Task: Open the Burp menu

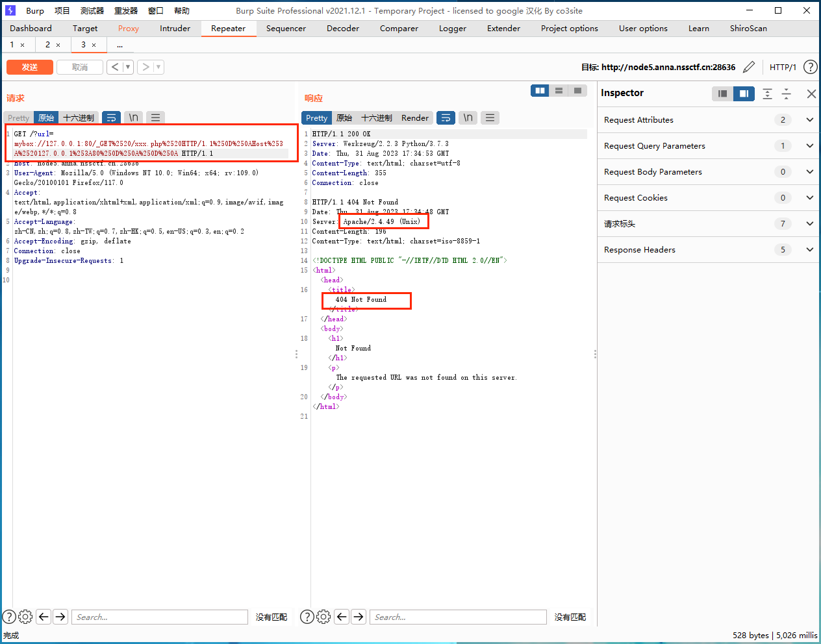Action: point(35,10)
